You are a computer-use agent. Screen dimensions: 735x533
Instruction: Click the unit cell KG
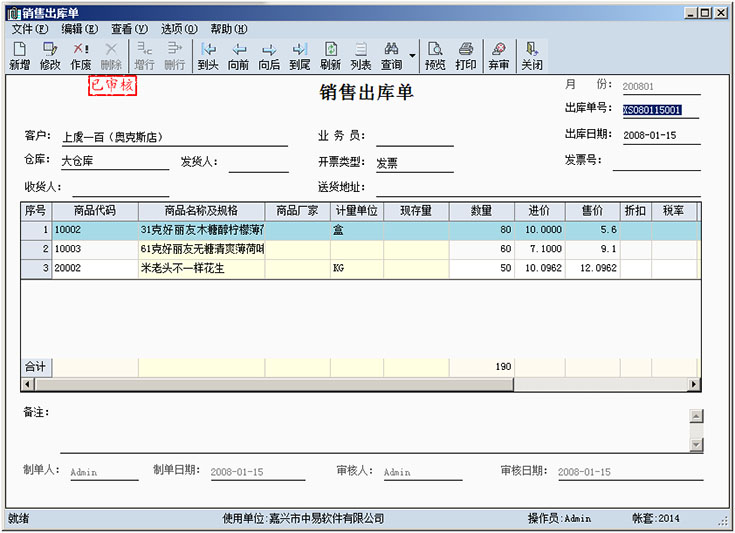click(x=357, y=269)
